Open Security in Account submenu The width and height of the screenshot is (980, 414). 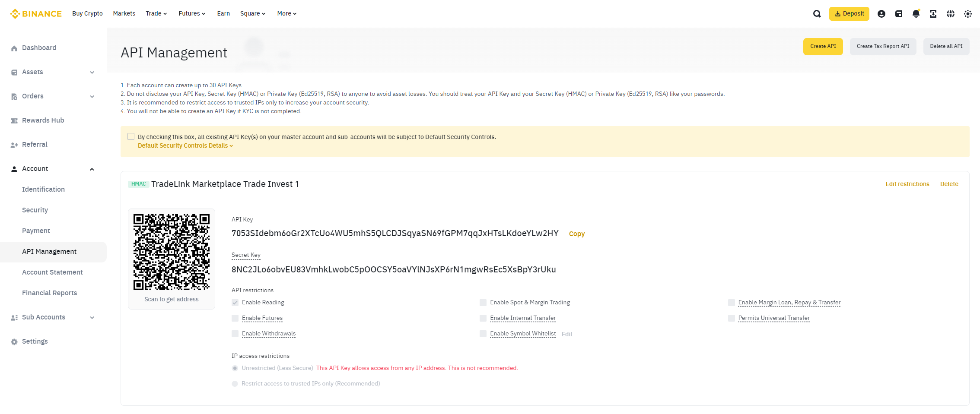tap(35, 210)
